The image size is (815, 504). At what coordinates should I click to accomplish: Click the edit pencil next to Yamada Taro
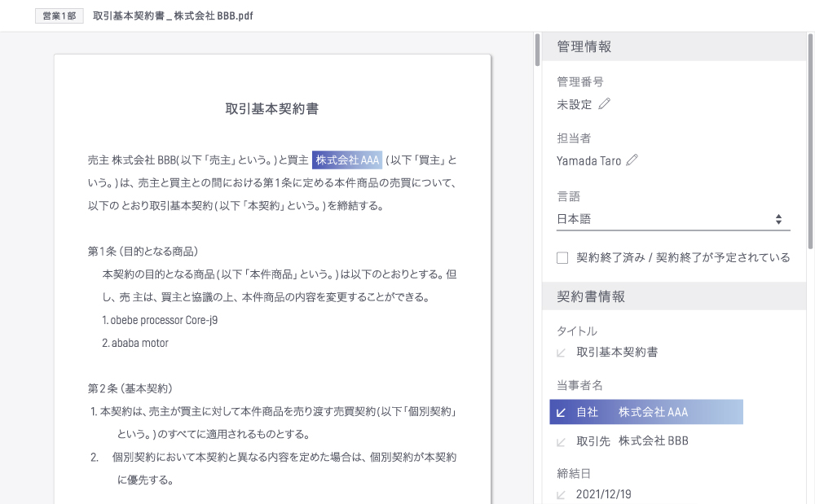coord(632,160)
